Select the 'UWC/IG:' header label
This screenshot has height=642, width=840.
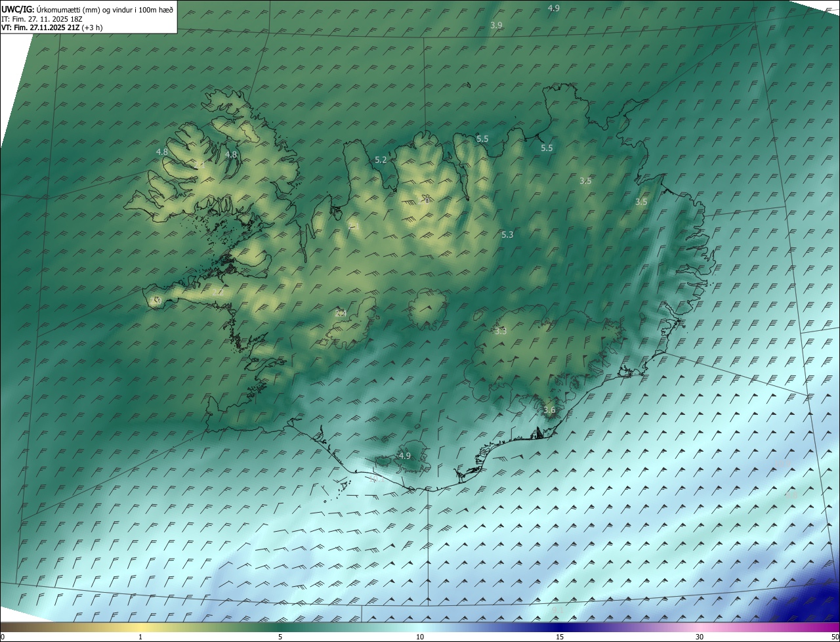point(18,9)
